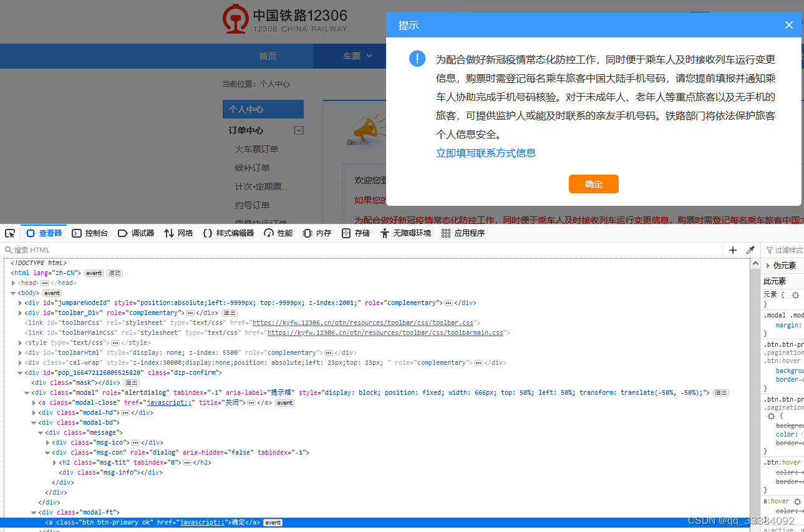Image resolution: width=804 pixels, height=532 pixels.
Task: Expand the toolbarHtml div node
Action: click(x=20, y=353)
